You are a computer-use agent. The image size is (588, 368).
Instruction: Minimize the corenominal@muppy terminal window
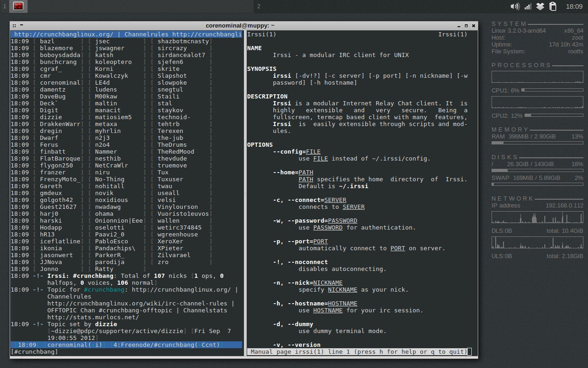(458, 26)
